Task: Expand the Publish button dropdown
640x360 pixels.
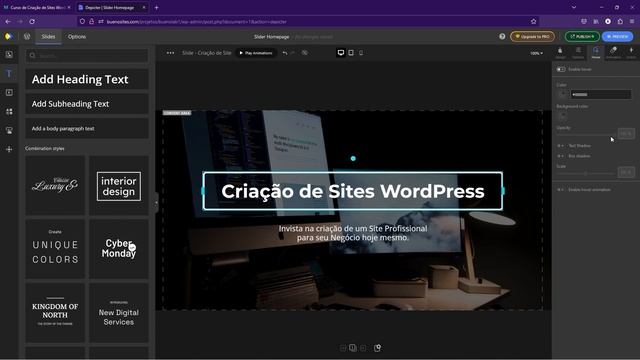Action: (593, 36)
